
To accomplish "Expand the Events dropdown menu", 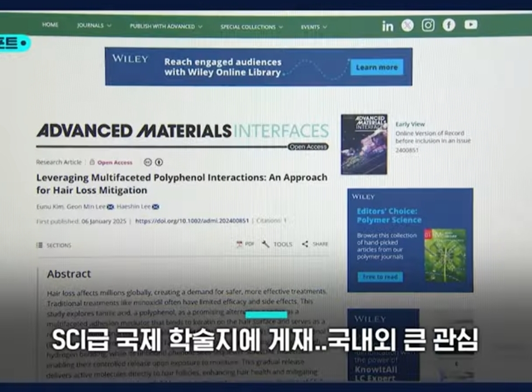I will coord(314,27).
